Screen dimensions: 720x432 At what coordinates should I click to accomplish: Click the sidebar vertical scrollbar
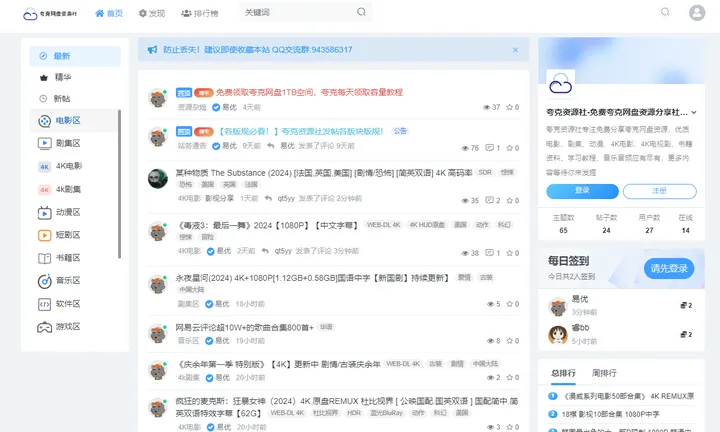coord(119,184)
